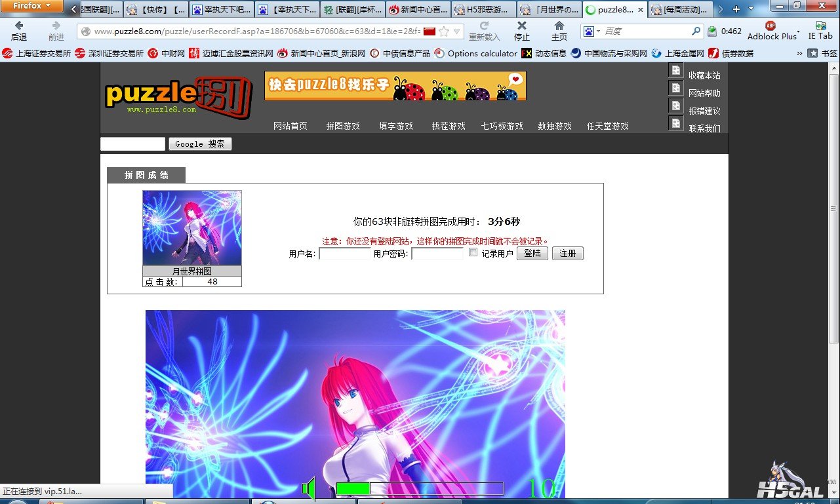Bookmark this page with the star icon

tap(444, 31)
